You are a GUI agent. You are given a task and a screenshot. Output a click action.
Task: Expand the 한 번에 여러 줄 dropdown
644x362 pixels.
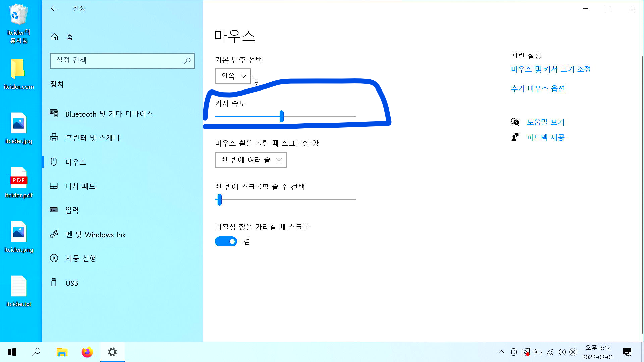251,160
